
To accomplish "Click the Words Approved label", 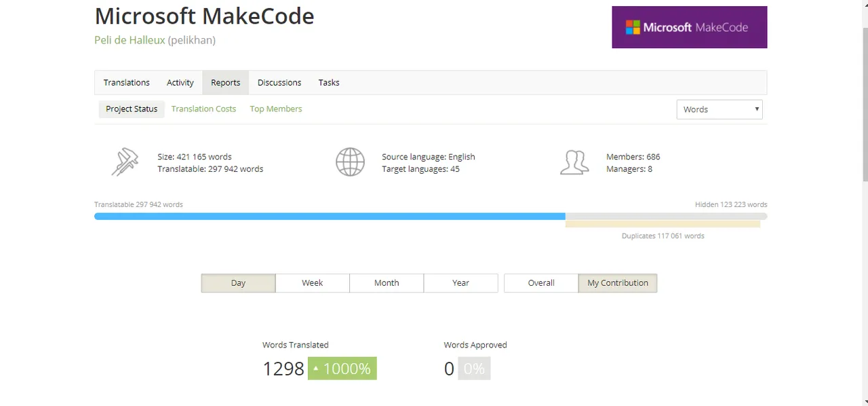I will [x=475, y=345].
